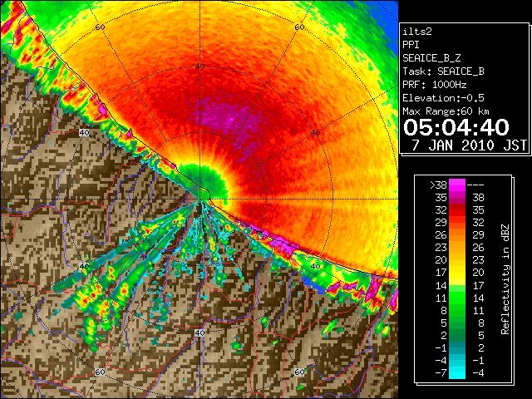Click the "-7" legend value

pos(441,373)
